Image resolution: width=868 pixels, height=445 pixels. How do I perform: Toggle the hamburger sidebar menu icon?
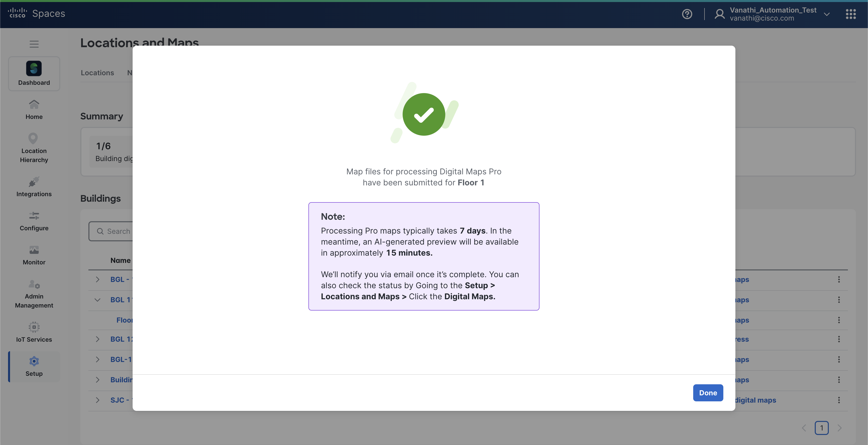(x=34, y=44)
